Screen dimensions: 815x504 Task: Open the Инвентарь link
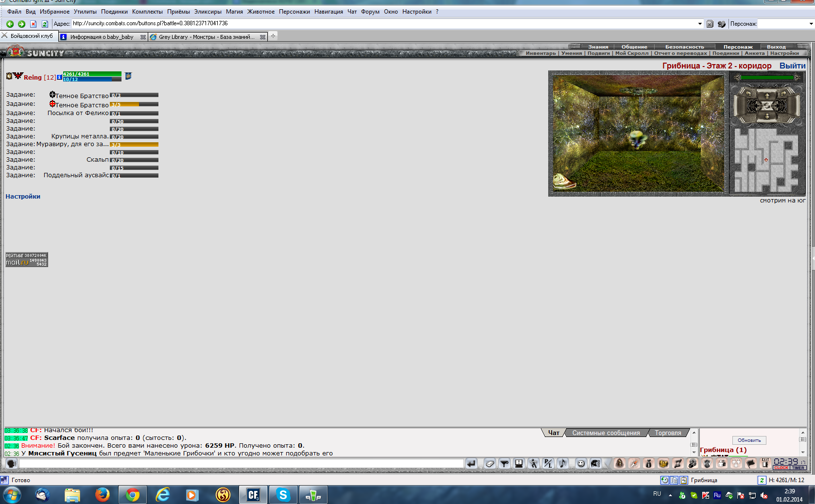pos(540,53)
